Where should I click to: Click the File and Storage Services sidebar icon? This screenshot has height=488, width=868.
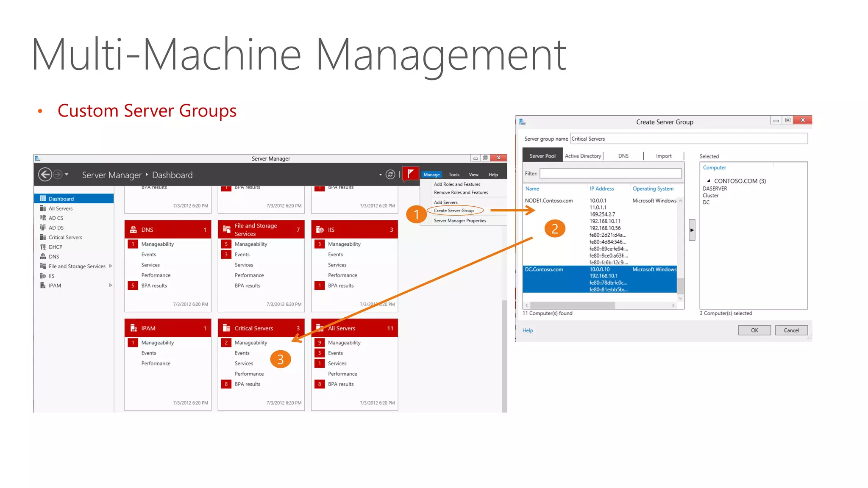click(x=43, y=266)
